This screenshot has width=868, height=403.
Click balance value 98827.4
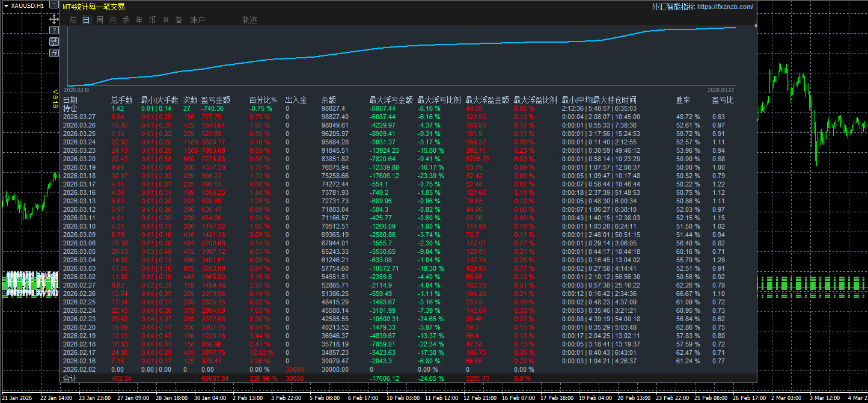click(333, 108)
